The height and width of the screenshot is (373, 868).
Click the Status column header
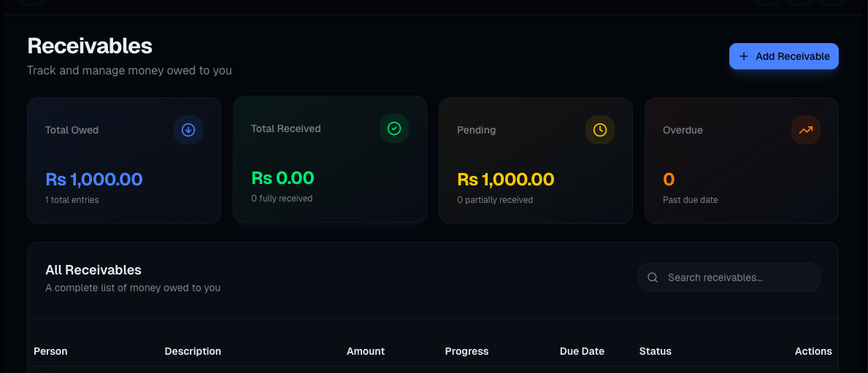pyautogui.click(x=655, y=351)
